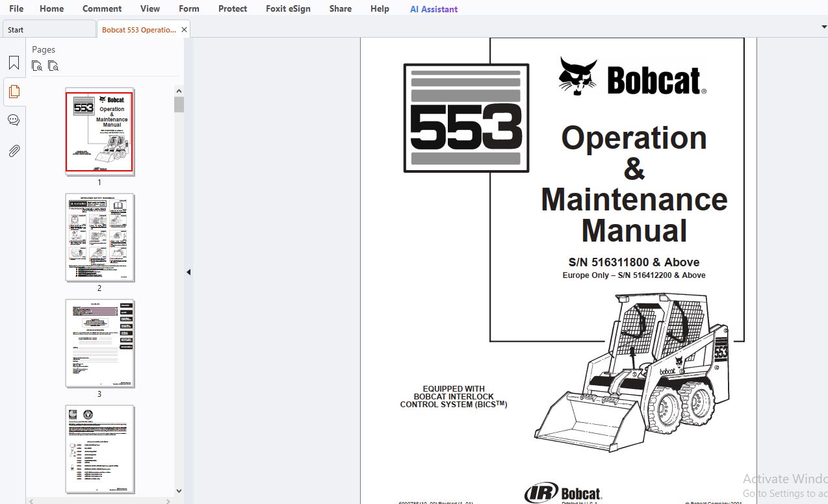Select page 2 thumbnail
The height and width of the screenshot is (504, 828).
pyautogui.click(x=99, y=238)
